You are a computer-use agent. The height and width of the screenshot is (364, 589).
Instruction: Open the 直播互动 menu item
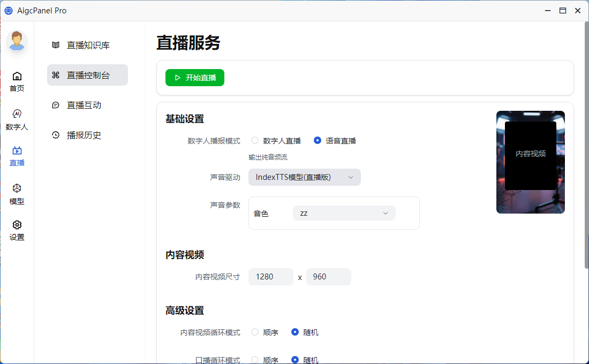click(x=87, y=105)
